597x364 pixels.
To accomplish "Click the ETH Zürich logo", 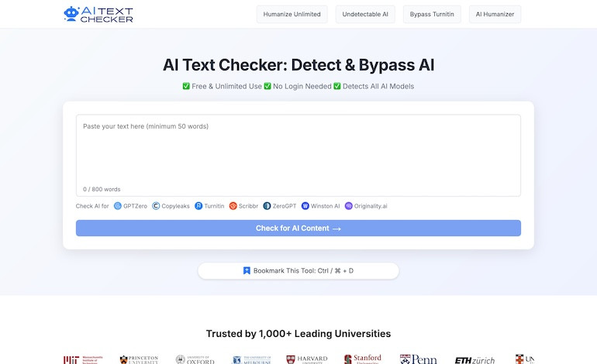I will pyautogui.click(x=474, y=360).
